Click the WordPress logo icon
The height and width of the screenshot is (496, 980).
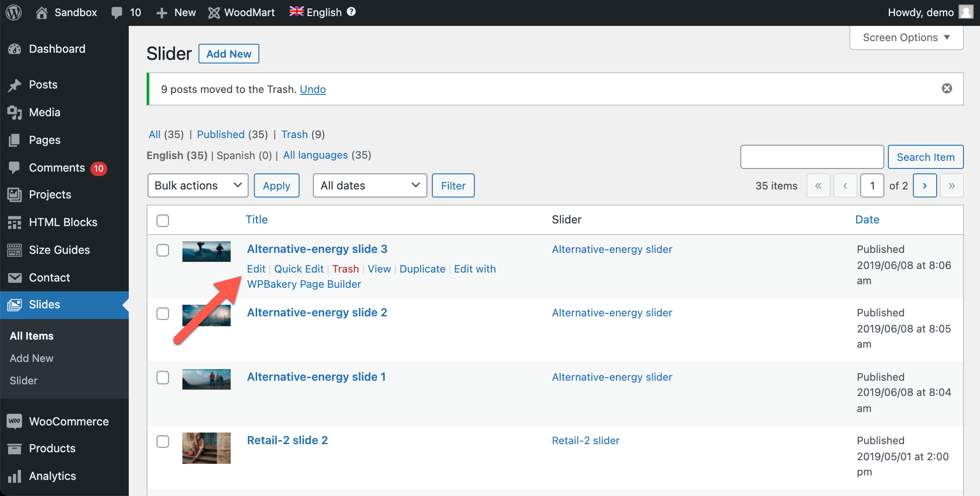coord(14,13)
